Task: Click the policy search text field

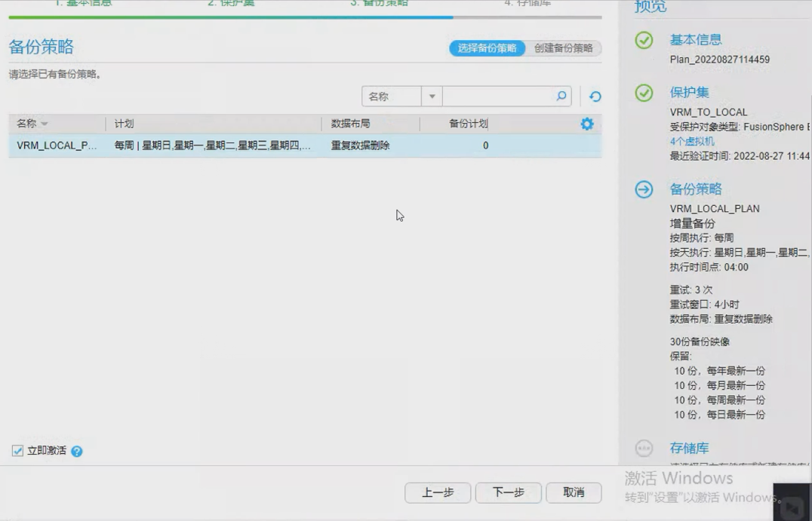Action: [x=498, y=97]
